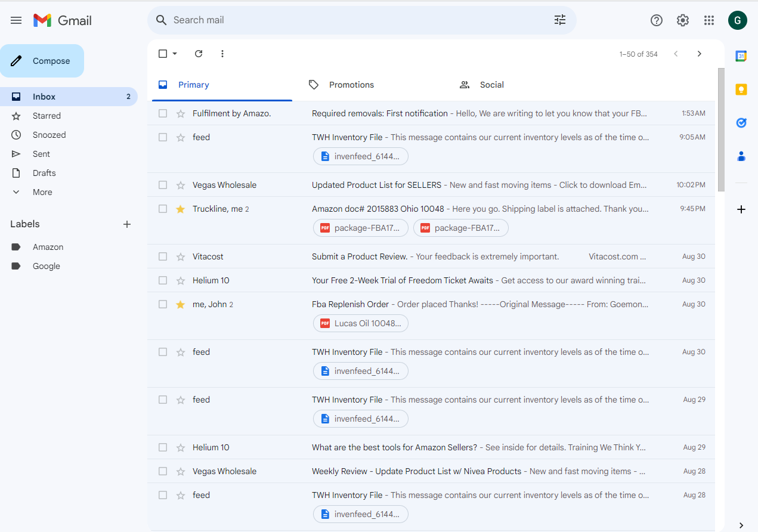Open Google Contacts side panel
Screen dimensions: 758x532
(x=741, y=156)
